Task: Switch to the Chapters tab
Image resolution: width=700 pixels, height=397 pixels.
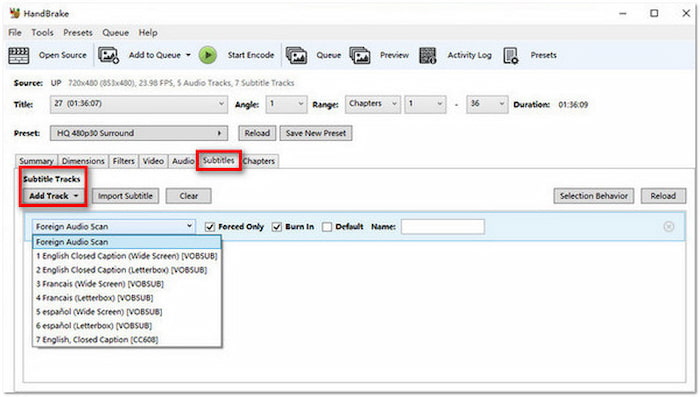Action: click(259, 161)
